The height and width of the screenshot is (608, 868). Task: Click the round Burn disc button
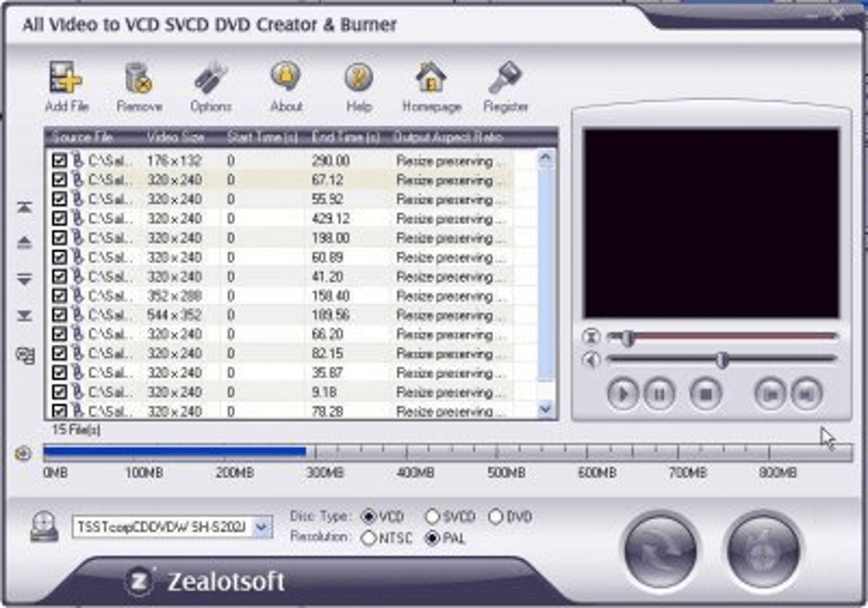pos(764,550)
